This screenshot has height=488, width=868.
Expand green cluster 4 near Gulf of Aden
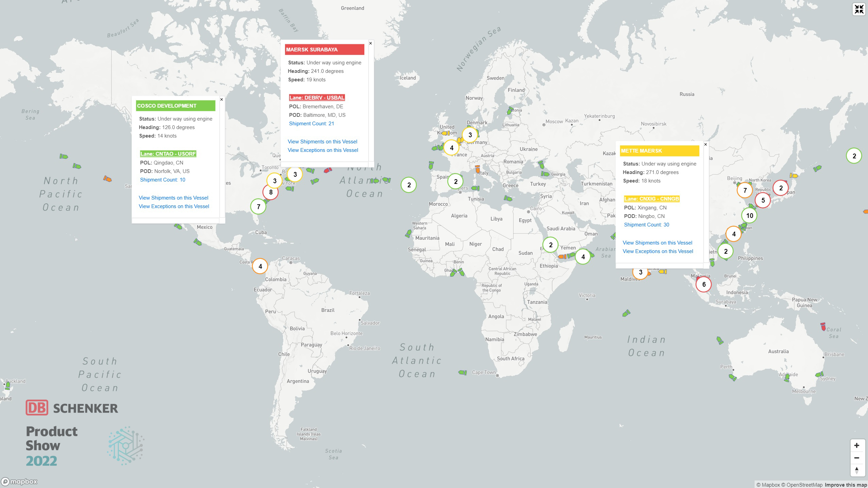point(583,257)
